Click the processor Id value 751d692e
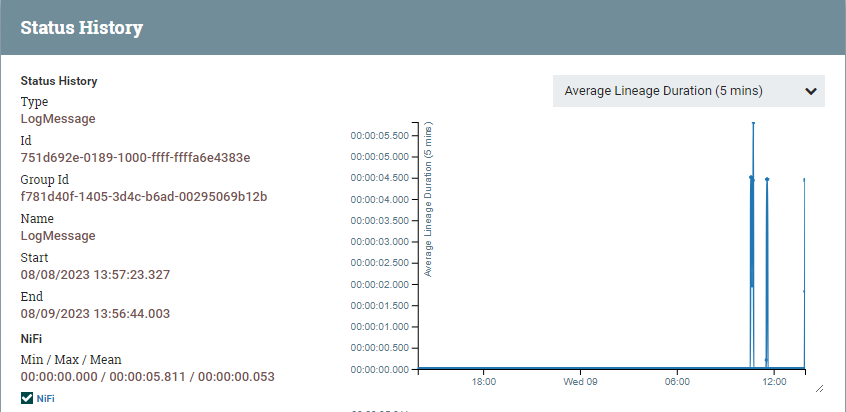 [x=135, y=157]
